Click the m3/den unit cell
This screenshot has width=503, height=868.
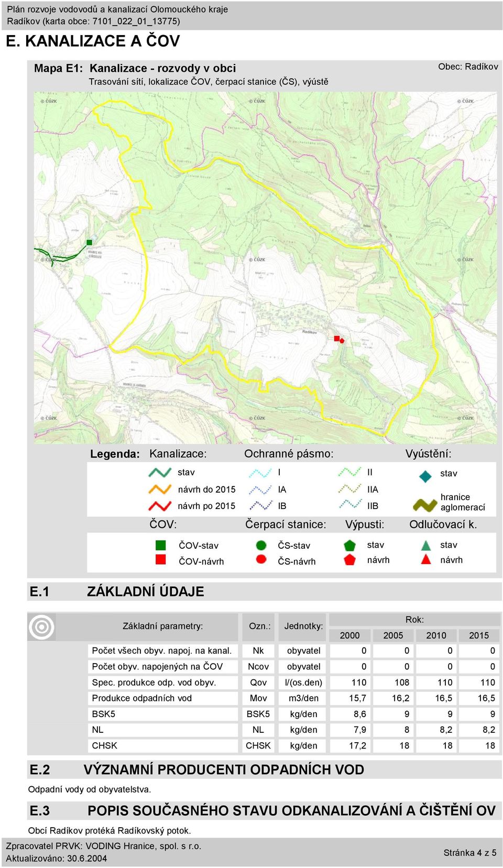[303, 698]
